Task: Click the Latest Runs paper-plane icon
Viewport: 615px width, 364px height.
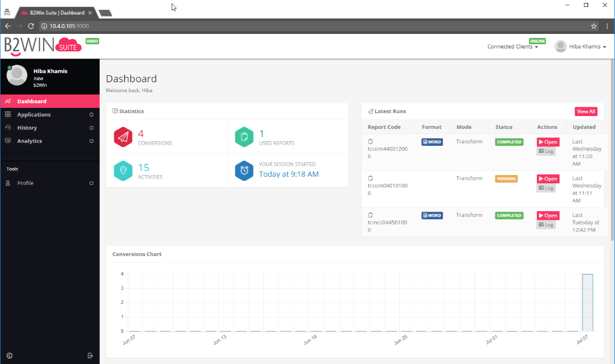Action: click(371, 111)
